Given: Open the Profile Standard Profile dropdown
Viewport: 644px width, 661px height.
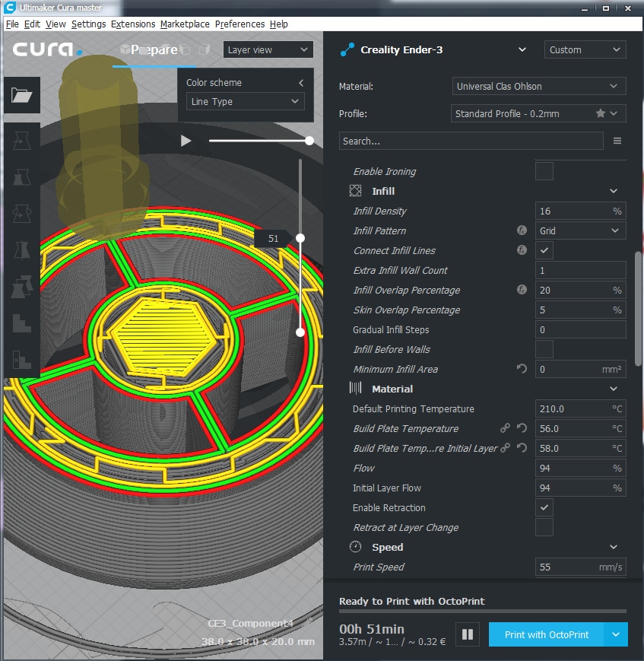Looking at the screenshot, I should (538, 114).
